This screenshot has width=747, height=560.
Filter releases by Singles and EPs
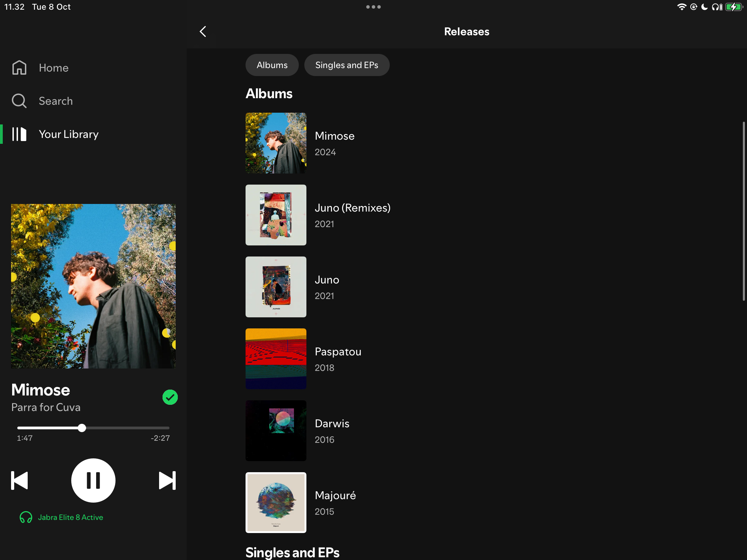tap(347, 65)
